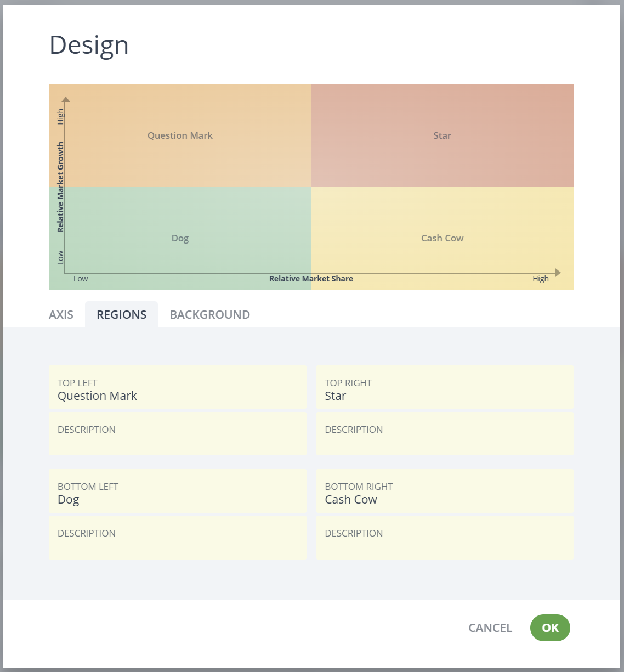The height and width of the screenshot is (672, 624).
Task: Focus description field under Question Mark
Action: click(x=178, y=433)
